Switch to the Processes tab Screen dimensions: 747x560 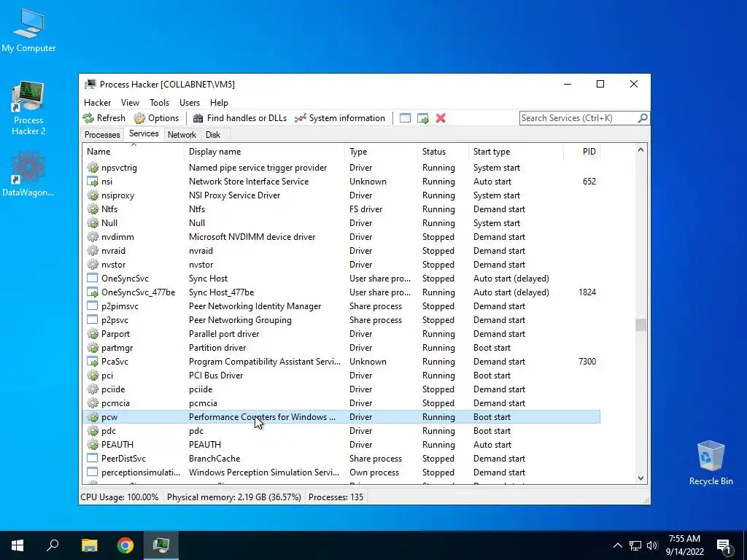tap(102, 135)
